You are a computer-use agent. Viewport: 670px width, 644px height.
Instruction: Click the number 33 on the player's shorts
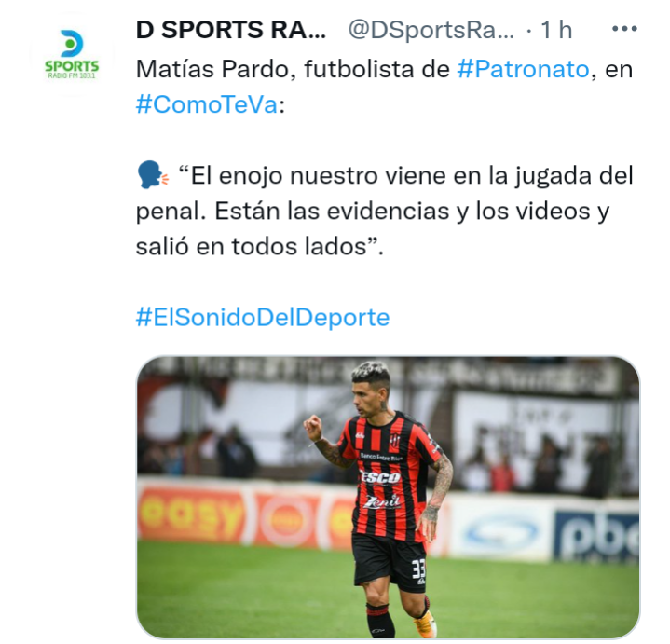tap(417, 569)
